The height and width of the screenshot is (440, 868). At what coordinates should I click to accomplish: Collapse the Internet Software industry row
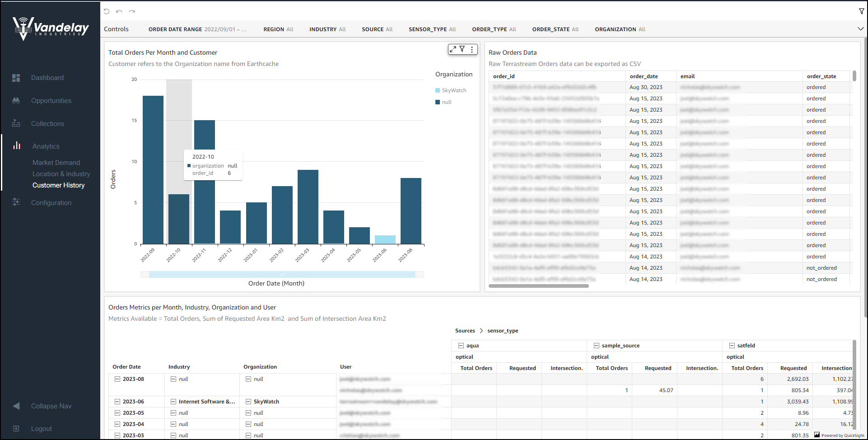tap(173, 402)
